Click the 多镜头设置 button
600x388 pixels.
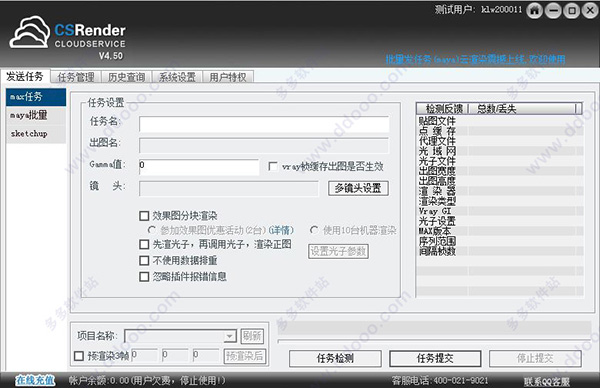pos(358,188)
